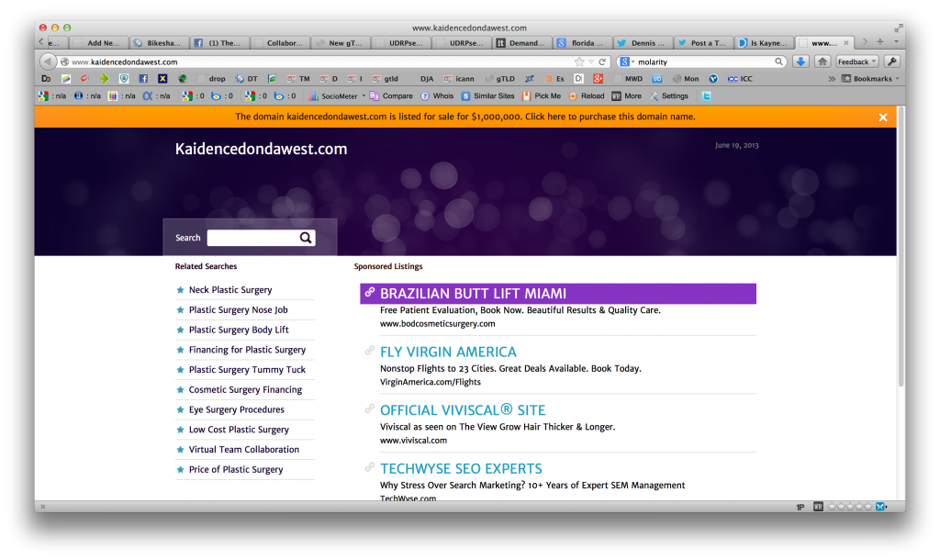
Task: Open the gTLD bookmark
Action: (500, 79)
